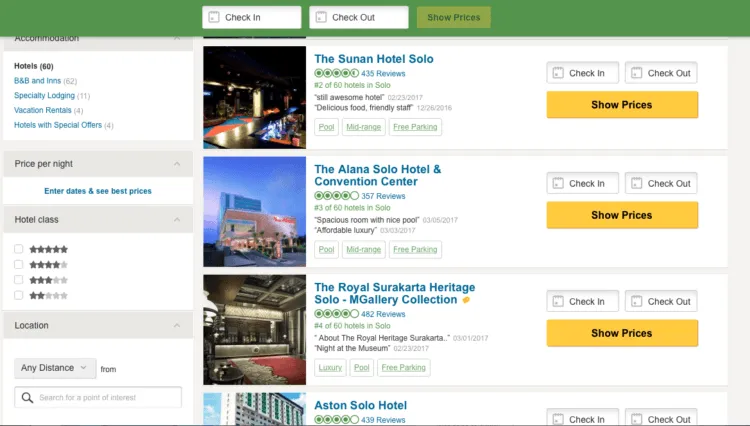This screenshot has height=426, width=750.
Task: Click the Alana Solo Hotel photo thumbnail
Action: click(x=254, y=211)
